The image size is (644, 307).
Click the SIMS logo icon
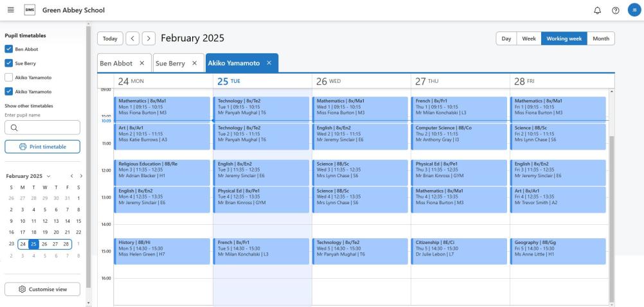point(30,10)
